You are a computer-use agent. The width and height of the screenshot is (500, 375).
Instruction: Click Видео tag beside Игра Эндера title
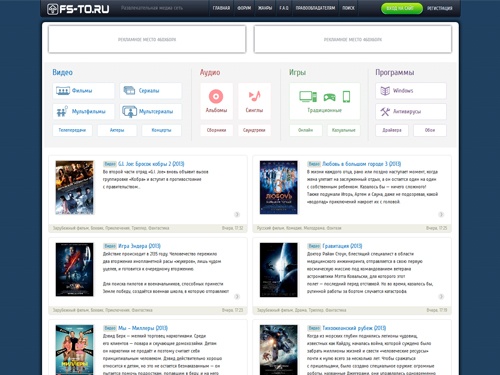(110, 246)
